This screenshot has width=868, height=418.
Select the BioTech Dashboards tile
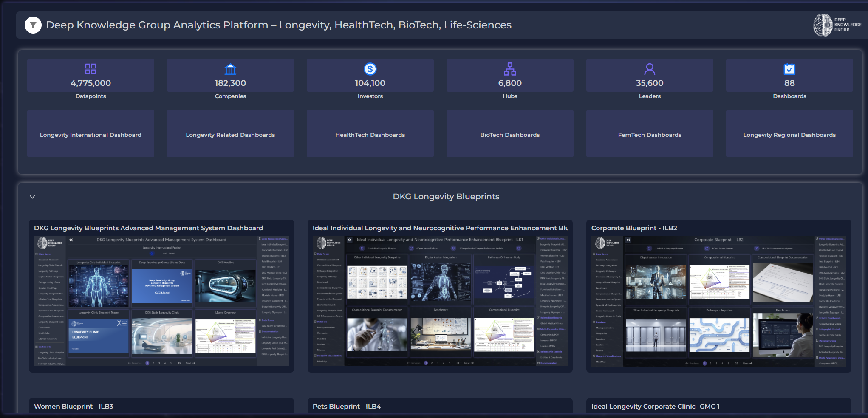[x=510, y=134]
